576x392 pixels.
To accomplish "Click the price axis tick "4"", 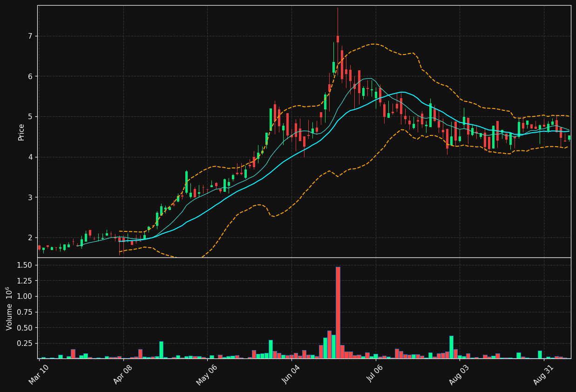I will tap(30, 157).
